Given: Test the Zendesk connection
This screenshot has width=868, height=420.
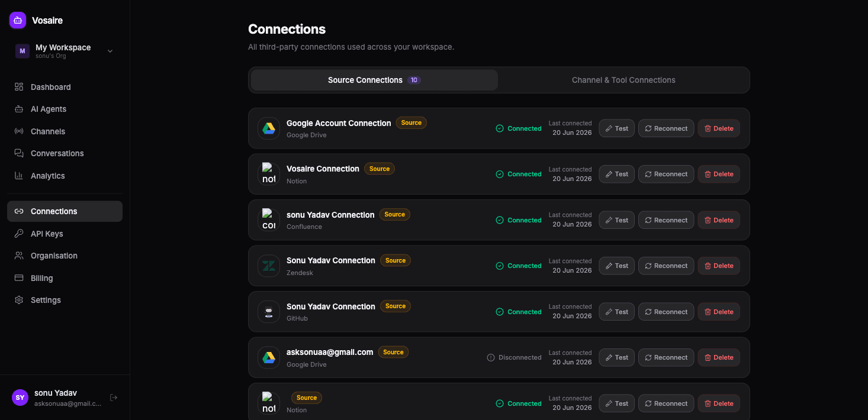Looking at the screenshot, I should pos(616,266).
